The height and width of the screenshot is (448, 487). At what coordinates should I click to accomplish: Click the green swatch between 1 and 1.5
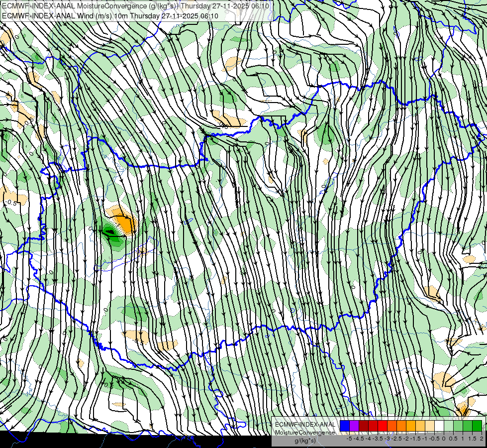click(x=468, y=426)
